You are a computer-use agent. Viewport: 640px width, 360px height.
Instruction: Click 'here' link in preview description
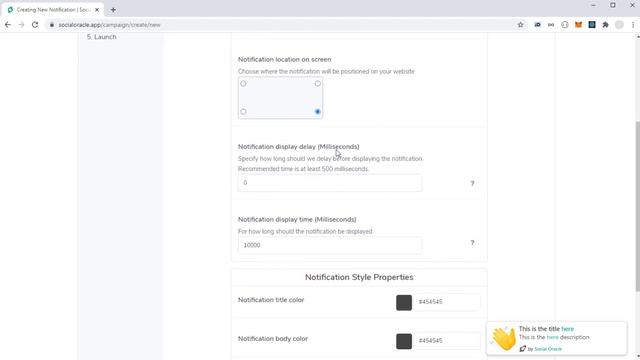tap(552, 337)
